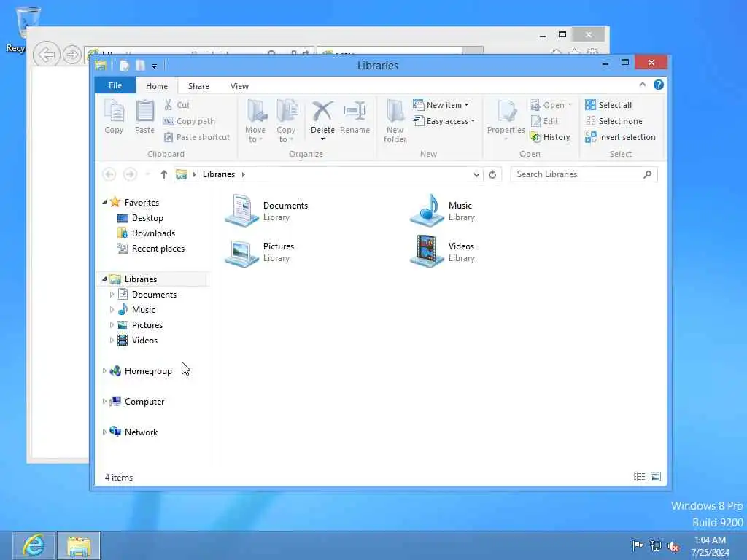Click the Libraries breadcrumb in address bar

coord(219,174)
